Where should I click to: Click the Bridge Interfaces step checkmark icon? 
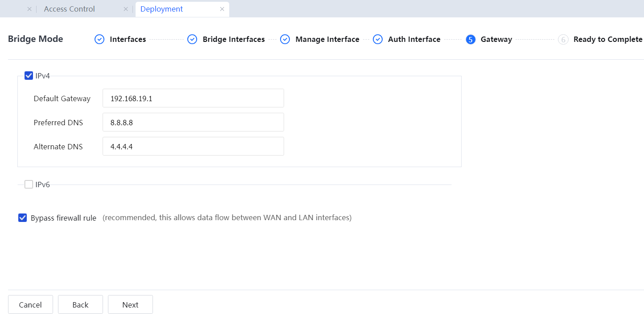pyautogui.click(x=192, y=39)
